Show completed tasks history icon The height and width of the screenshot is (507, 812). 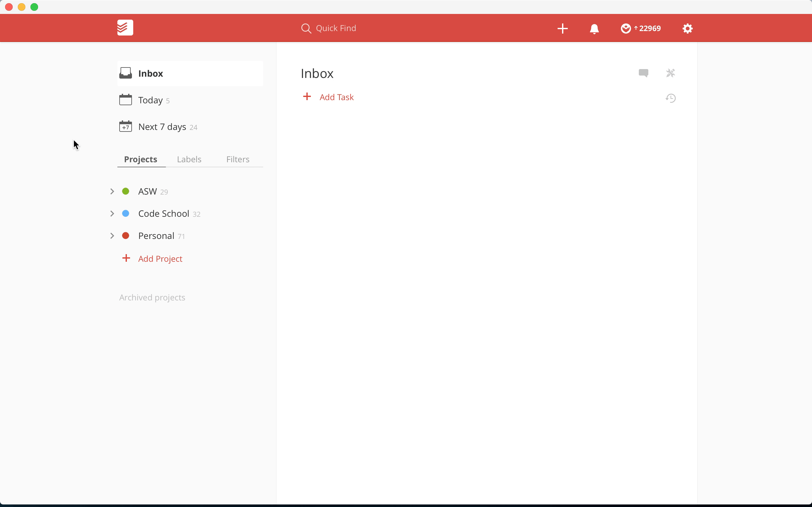point(671,98)
